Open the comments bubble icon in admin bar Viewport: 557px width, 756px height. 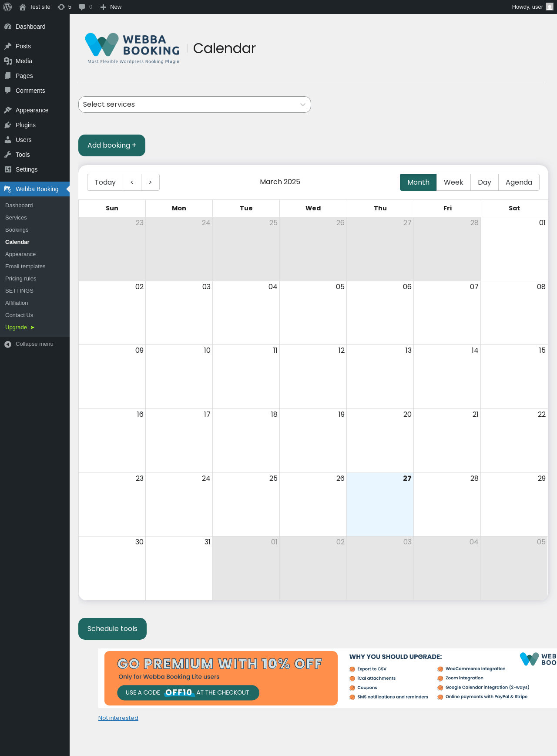(x=82, y=7)
